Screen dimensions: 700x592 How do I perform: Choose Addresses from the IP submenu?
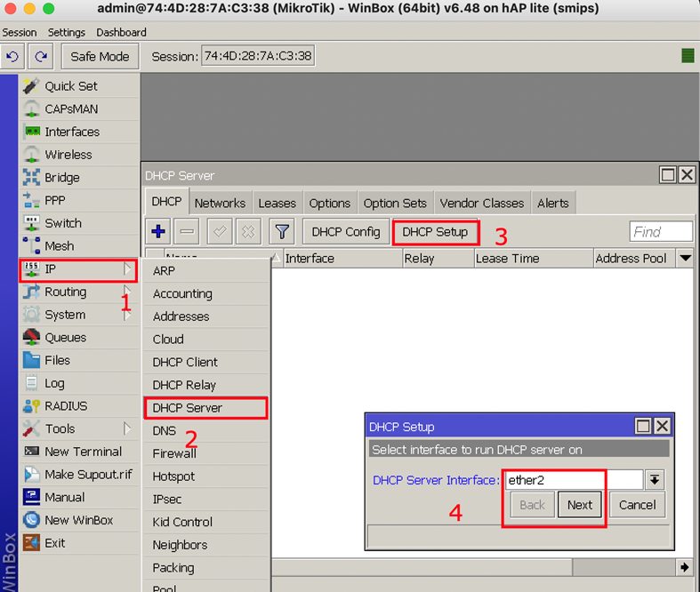[x=206, y=316]
